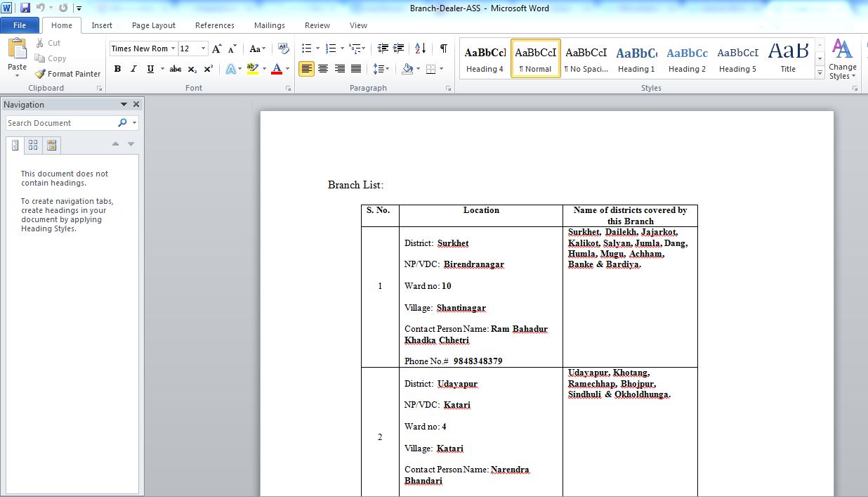Click the Paste clipboard icon

tap(17, 50)
